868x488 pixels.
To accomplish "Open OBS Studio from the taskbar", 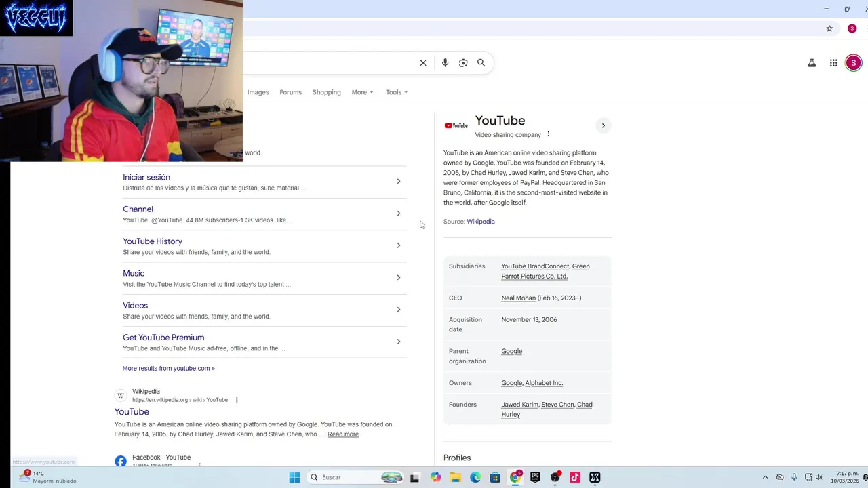I will [555, 477].
